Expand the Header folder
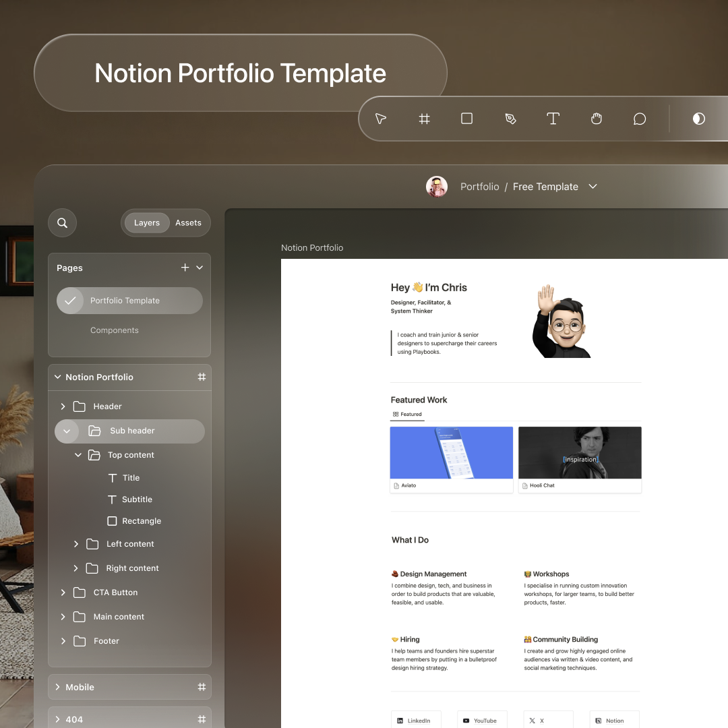The width and height of the screenshot is (728, 728). 62,406
